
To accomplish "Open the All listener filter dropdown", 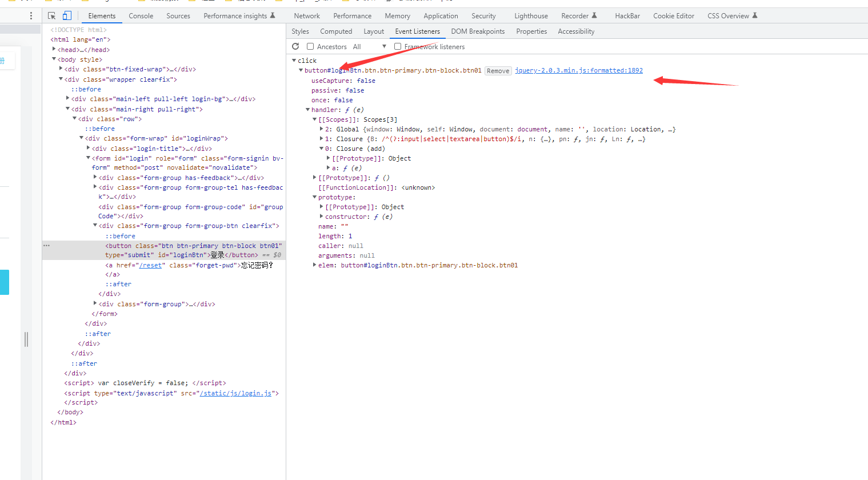I will [369, 47].
